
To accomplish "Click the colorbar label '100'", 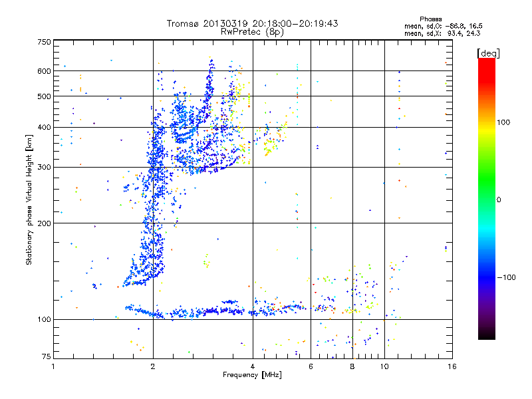I will (503, 122).
